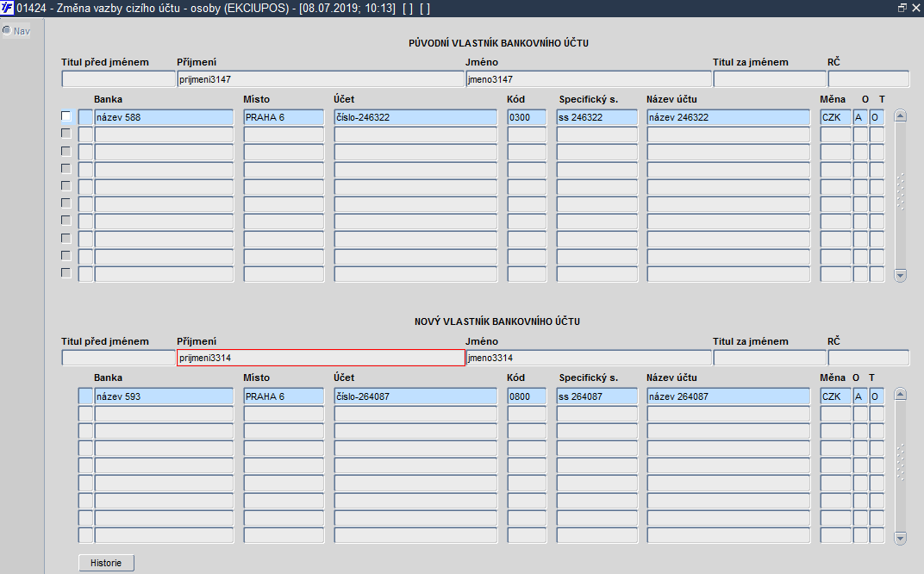Click the row selector left of název 588
924x574 pixels.
(x=86, y=117)
